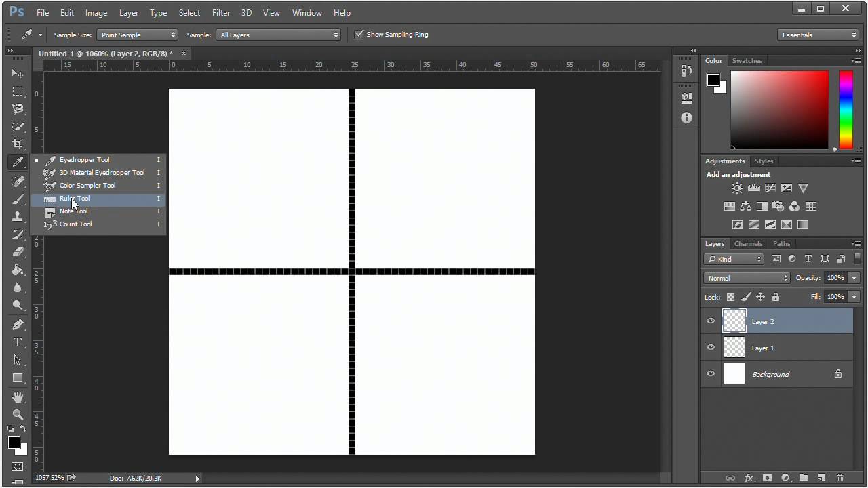868x488 pixels.
Task: Add Brightness/Contrast adjustment icon
Action: pyautogui.click(x=737, y=188)
